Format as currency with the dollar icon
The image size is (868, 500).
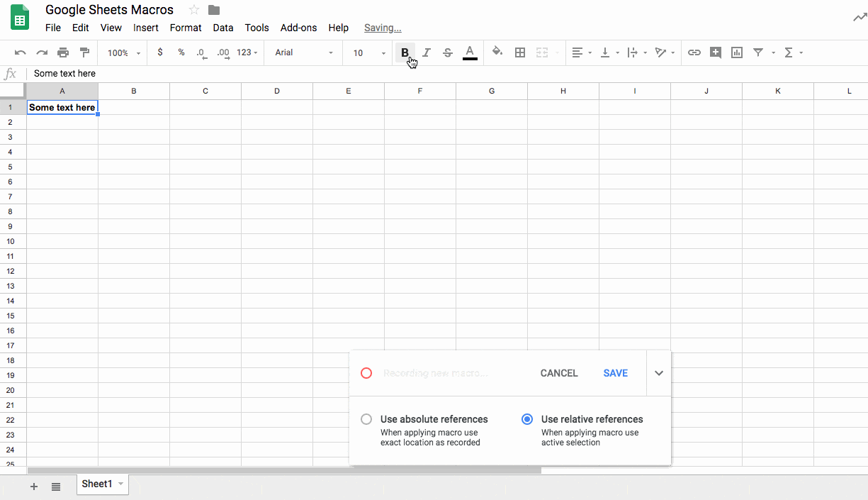point(160,52)
